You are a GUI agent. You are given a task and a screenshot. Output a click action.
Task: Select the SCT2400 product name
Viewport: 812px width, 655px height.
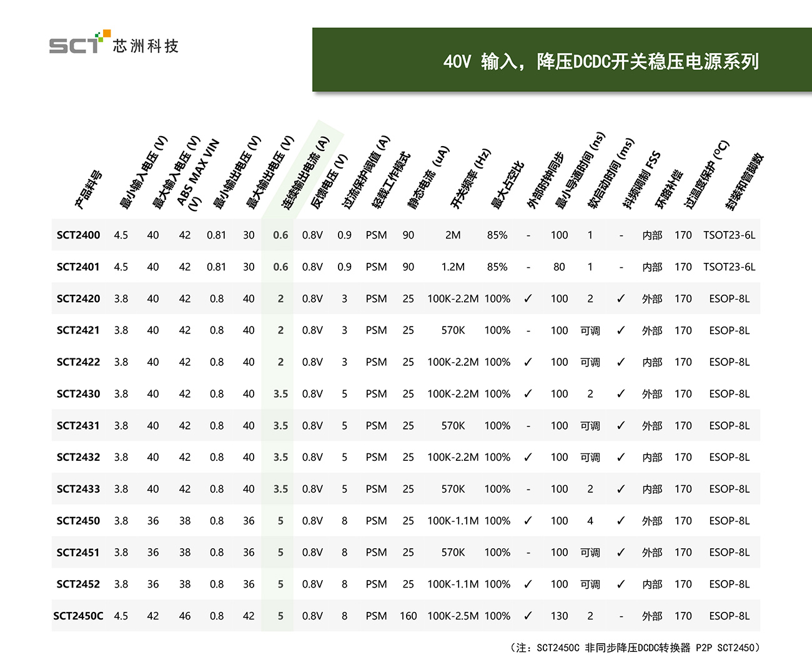[78, 235]
